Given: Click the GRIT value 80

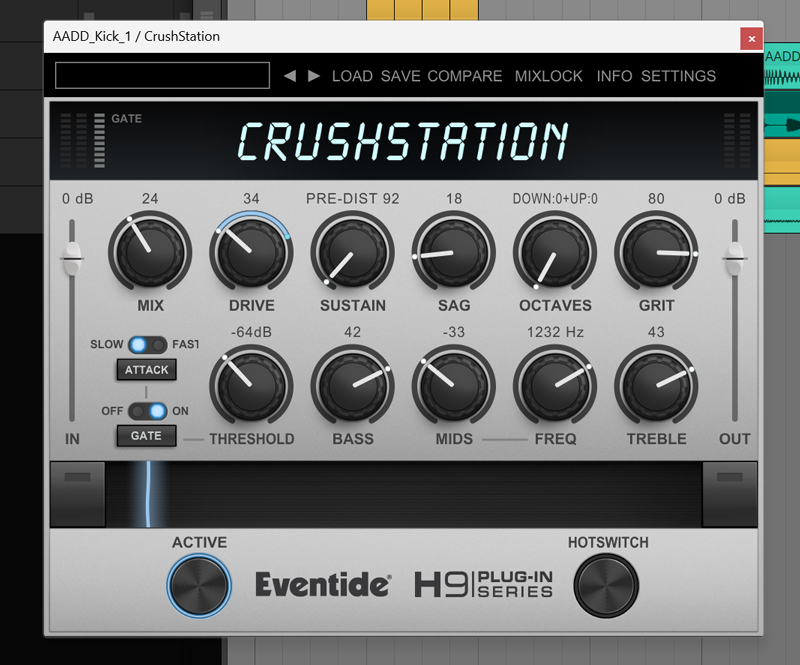Looking at the screenshot, I should point(656,199).
